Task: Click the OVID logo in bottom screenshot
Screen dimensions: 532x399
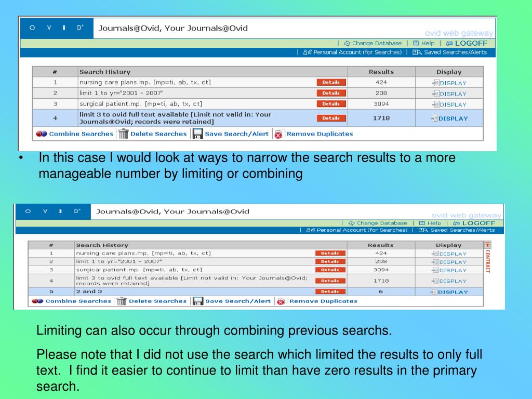Action: click(54, 211)
